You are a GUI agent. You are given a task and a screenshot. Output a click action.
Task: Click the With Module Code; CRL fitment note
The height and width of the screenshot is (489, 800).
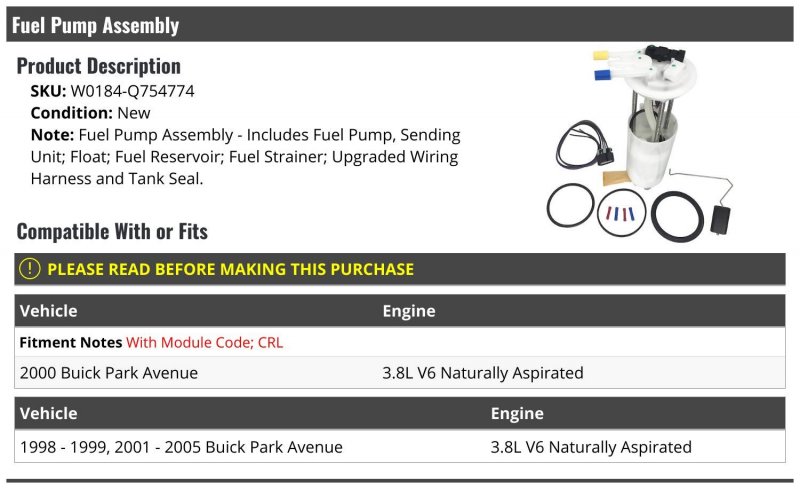[x=205, y=342]
